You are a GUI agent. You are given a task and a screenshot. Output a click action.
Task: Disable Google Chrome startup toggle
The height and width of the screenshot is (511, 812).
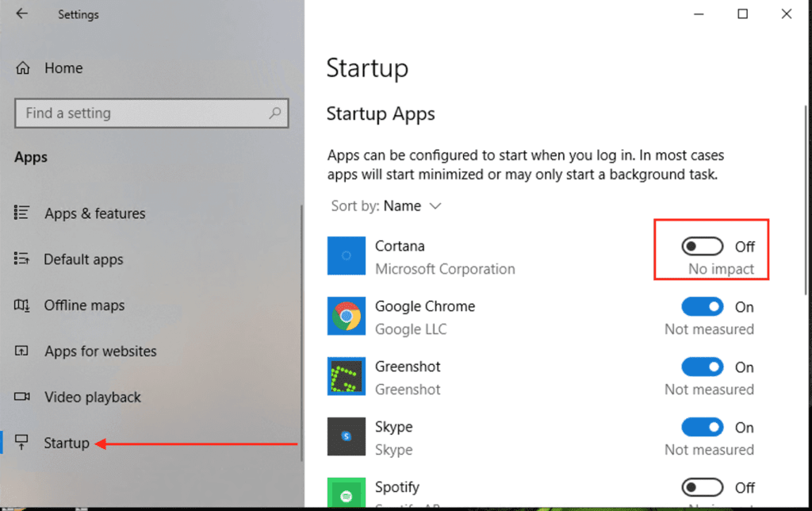pos(702,307)
